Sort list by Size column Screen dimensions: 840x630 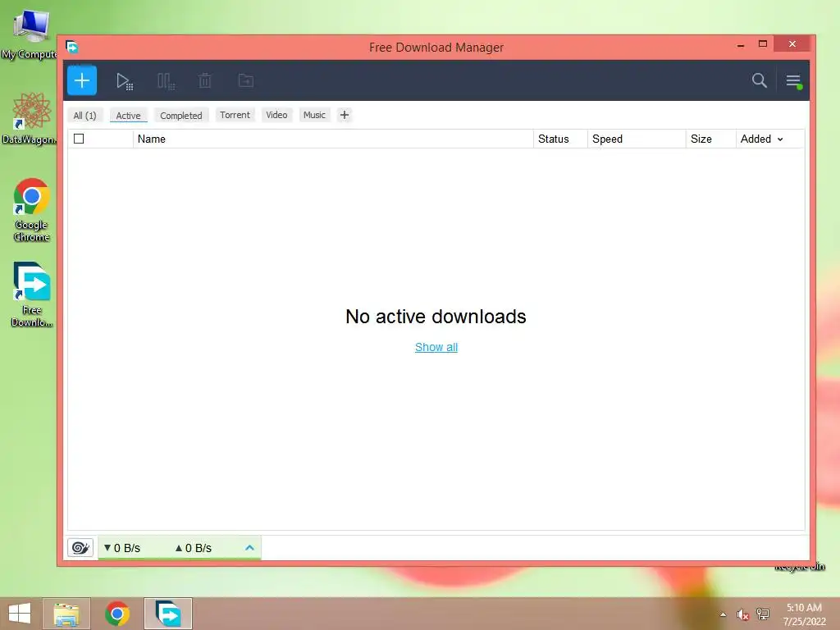point(710,139)
